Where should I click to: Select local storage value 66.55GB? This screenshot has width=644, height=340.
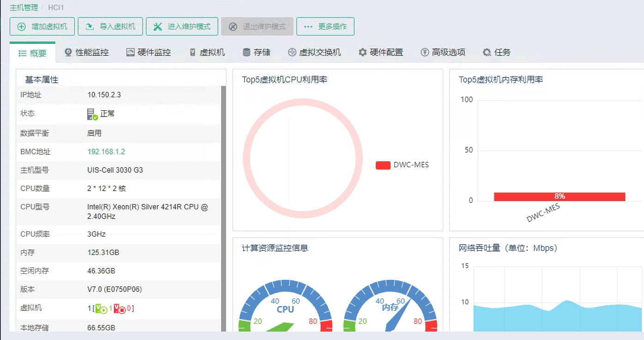[101, 328]
